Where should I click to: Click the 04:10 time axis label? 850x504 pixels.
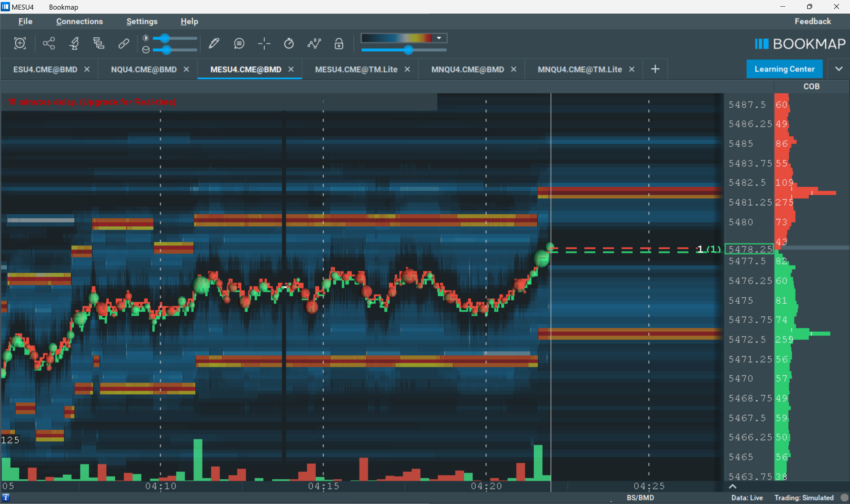(x=161, y=486)
